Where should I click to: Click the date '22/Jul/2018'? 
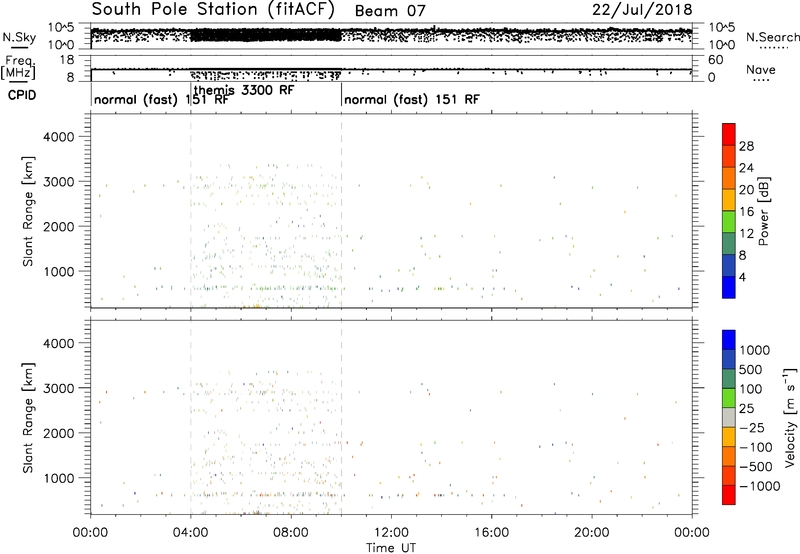pos(642,10)
